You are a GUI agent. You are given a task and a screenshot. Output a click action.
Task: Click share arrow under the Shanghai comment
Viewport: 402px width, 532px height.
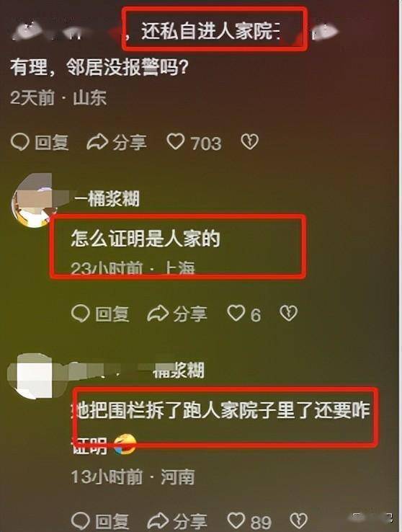point(158,313)
